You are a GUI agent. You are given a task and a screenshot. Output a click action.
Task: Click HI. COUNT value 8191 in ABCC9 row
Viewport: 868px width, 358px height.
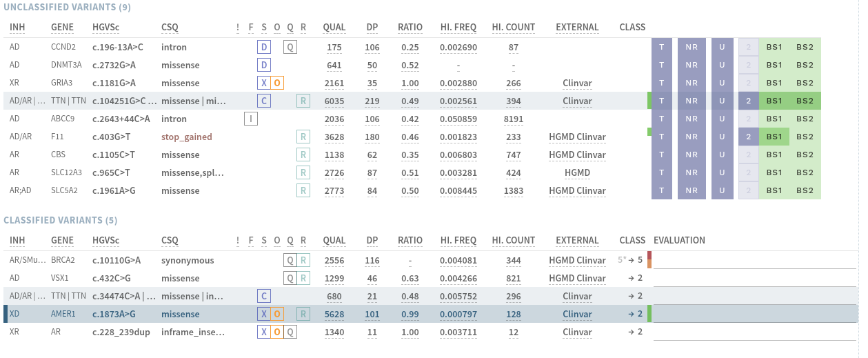coord(514,119)
